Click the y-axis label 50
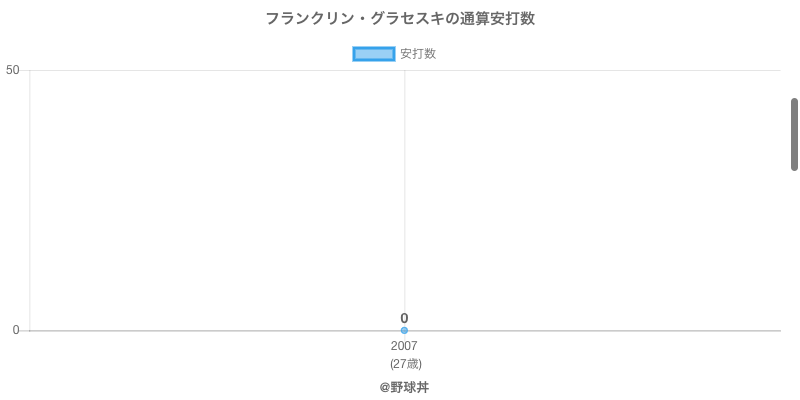Screen dimensions: 800x400 tap(13, 70)
